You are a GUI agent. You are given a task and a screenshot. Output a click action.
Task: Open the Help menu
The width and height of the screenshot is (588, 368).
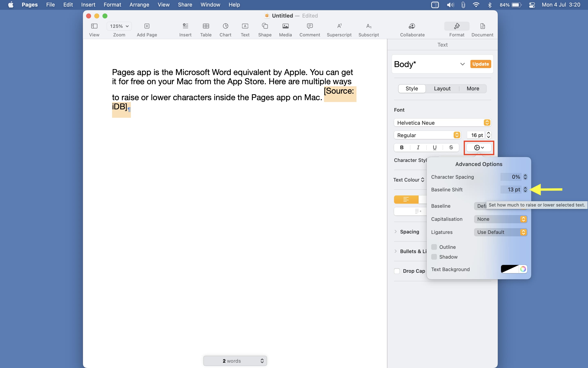[234, 5]
